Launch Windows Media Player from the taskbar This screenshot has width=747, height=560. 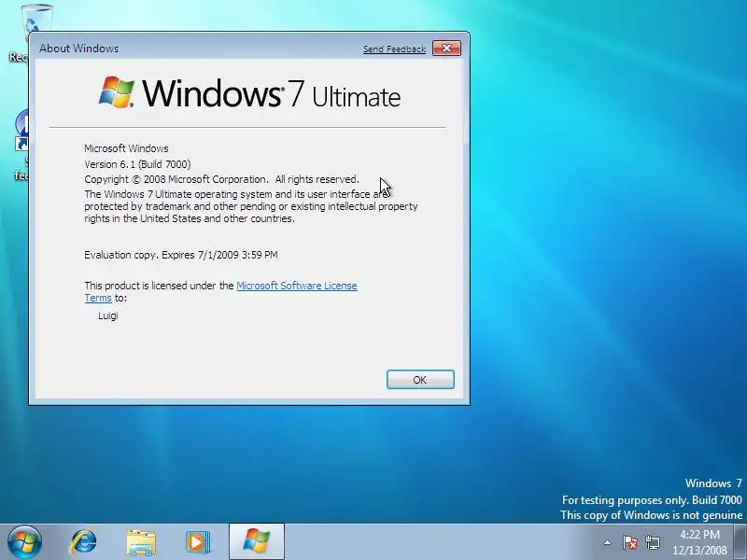[x=198, y=542]
